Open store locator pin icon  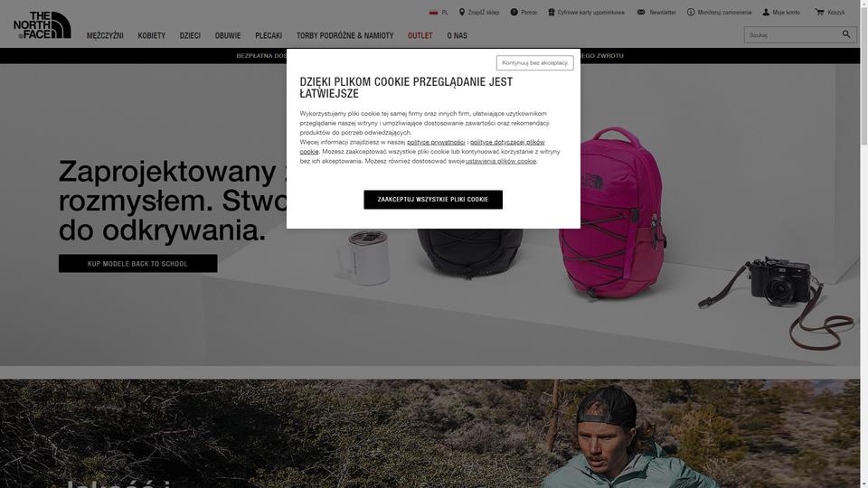coord(462,12)
